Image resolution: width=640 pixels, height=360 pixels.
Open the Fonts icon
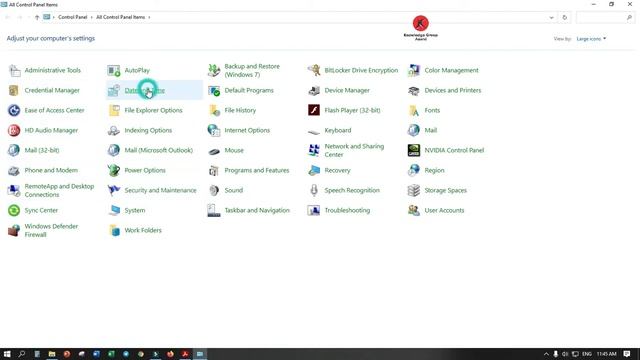pos(414,110)
